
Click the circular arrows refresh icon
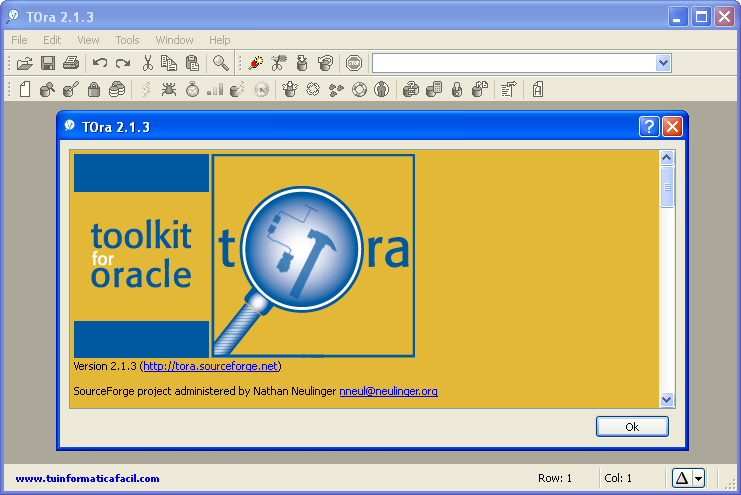[313, 89]
